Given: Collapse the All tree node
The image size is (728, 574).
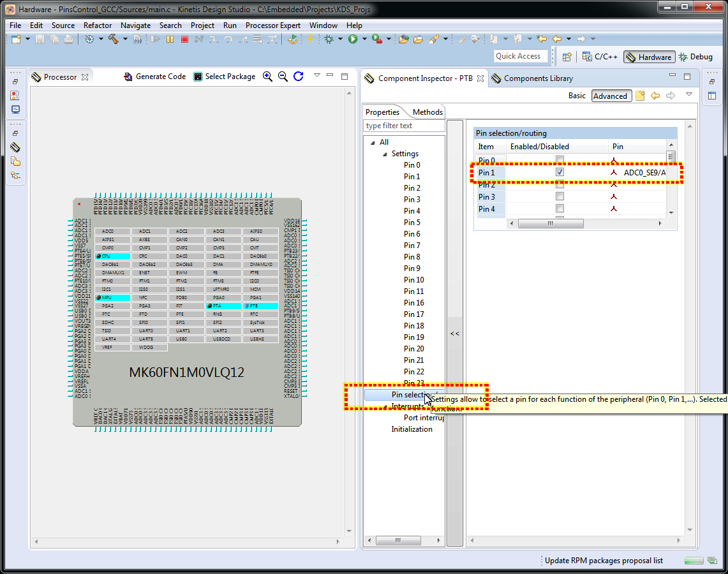Looking at the screenshot, I should pos(372,142).
